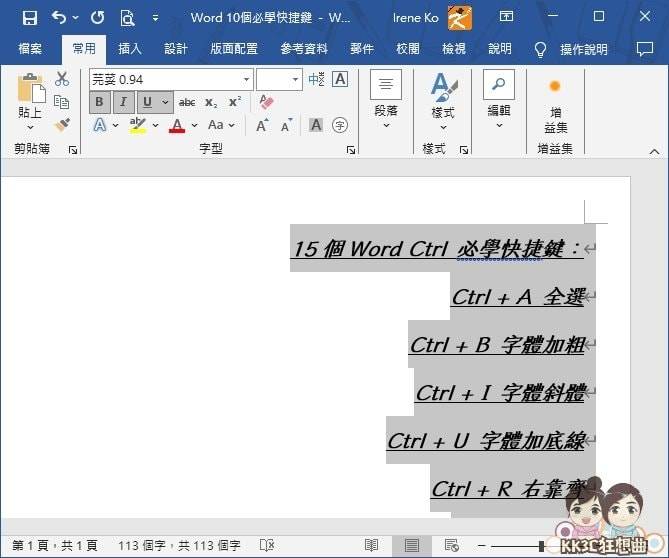669x558 pixels.
Task: Open the comments icon in the ribbon tab row
Action: [x=644, y=49]
